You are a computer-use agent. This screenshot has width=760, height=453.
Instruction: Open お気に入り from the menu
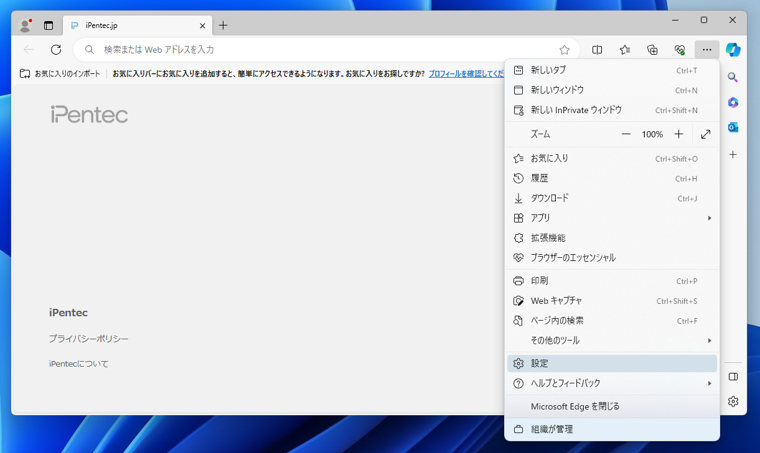(612, 158)
